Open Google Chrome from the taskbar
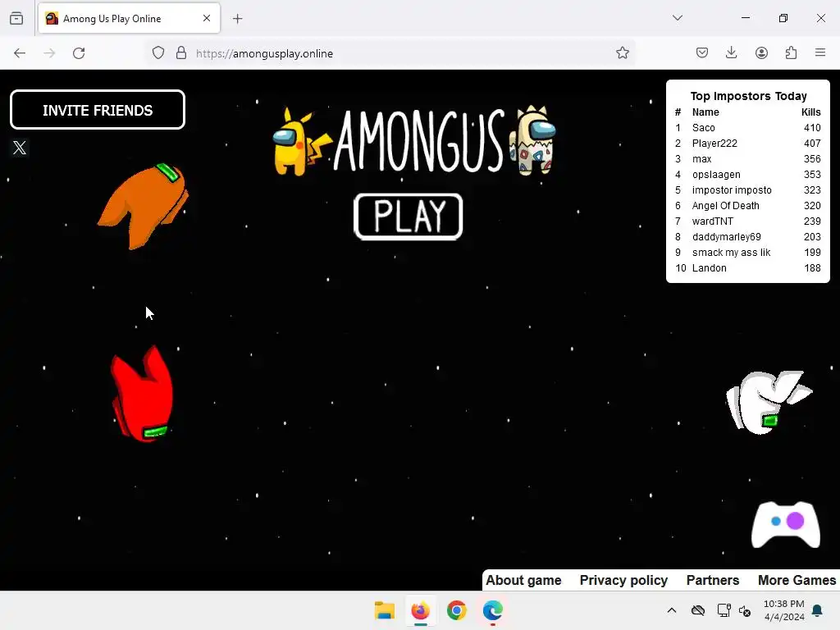 coord(456,610)
